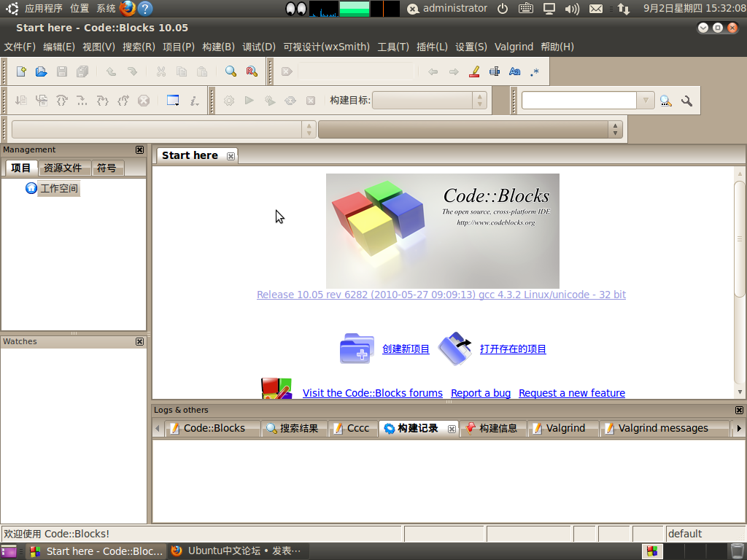Click the Undo toolbar icon
The height and width of the screenshot is (560, 747).
(111, 71)
